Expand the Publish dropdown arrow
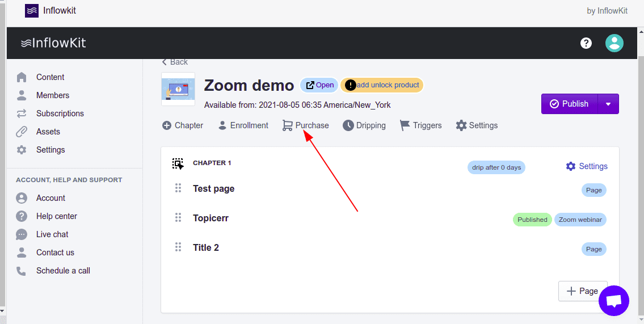Viewport: 644px width, 324px height. tap(608, 104)
